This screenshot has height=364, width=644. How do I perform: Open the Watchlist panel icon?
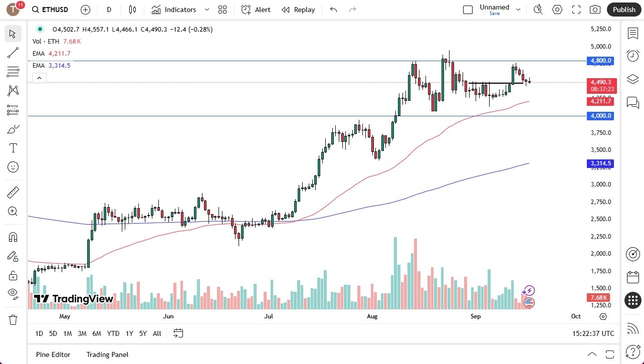(x=632, y=33)
